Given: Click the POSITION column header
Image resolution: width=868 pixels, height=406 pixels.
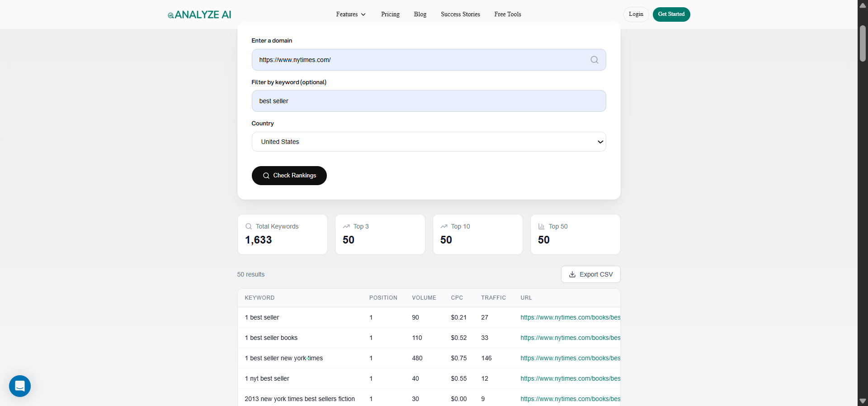Looking at the screenshot, I should point(383,298).
